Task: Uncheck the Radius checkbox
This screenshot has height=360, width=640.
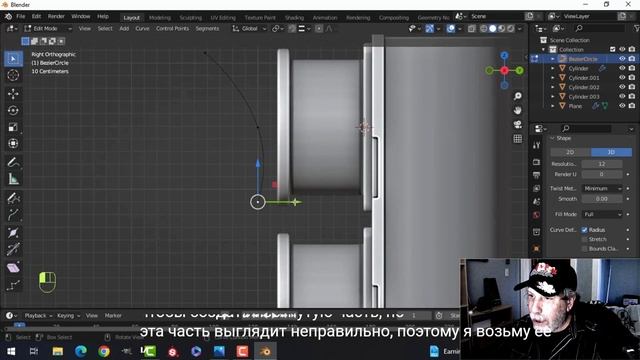Action: coord(584,230)
